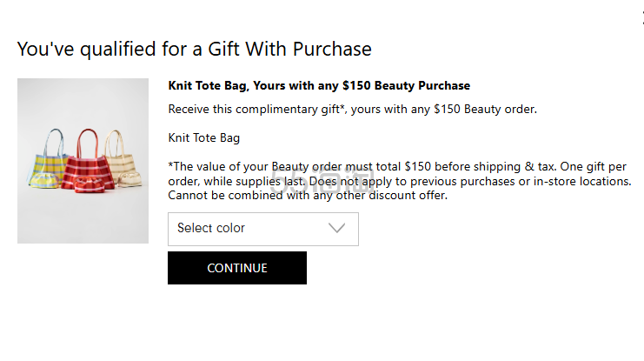644x361 pixels.
Task: Click the "Cannot be combined" disclaimer line
Action: click(307, 196)
